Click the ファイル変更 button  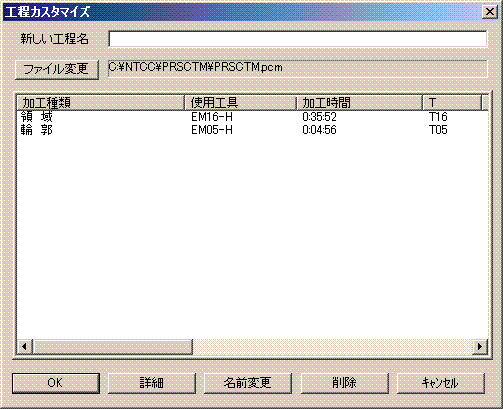pyautogui.click(x=57, y=70)
